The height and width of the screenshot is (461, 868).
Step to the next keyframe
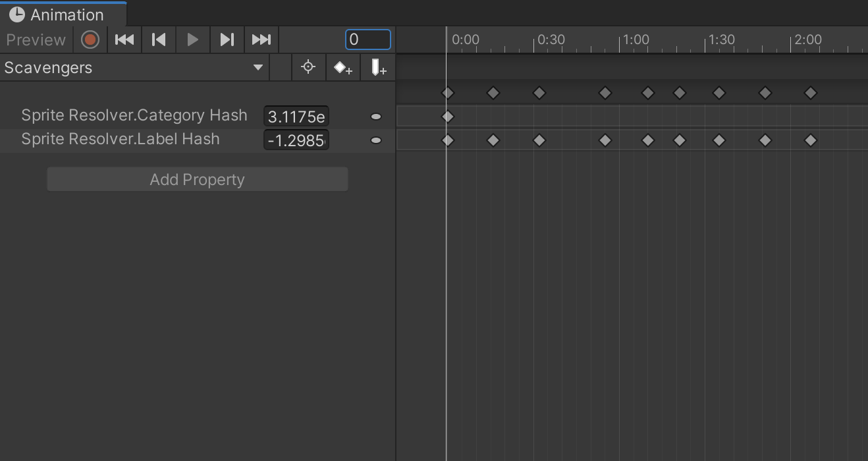coord(227,40)
